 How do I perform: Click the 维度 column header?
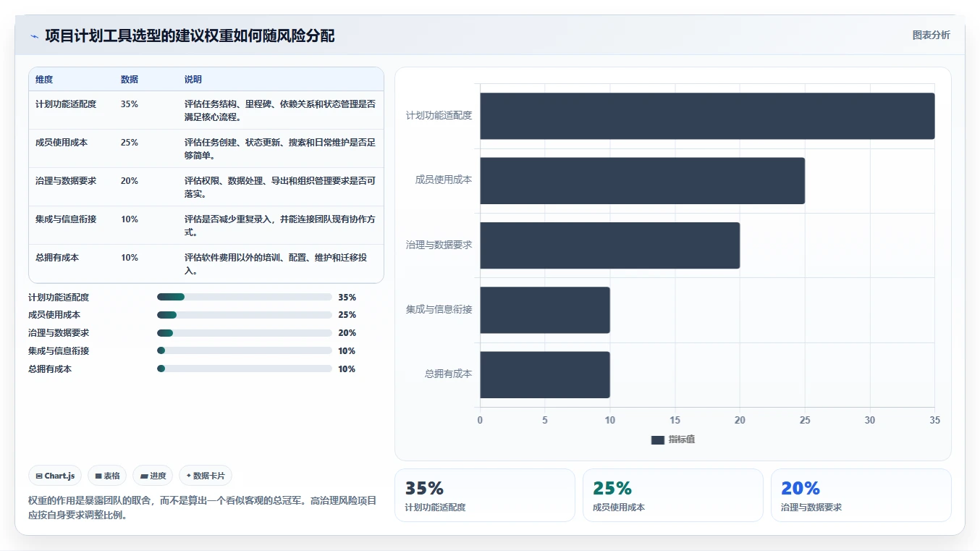pyautogui.click(x=44, y=80)
